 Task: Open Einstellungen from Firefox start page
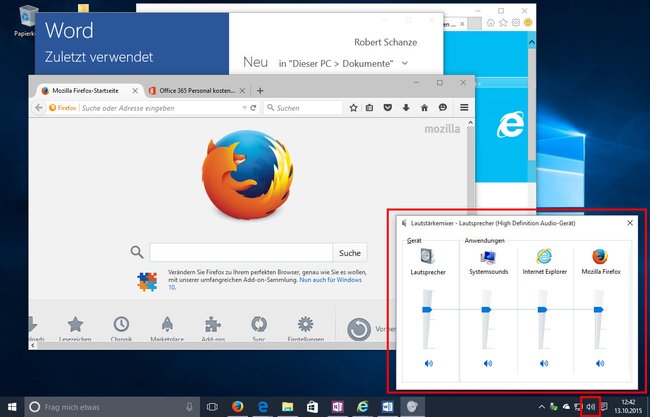(x=306, y=330)
